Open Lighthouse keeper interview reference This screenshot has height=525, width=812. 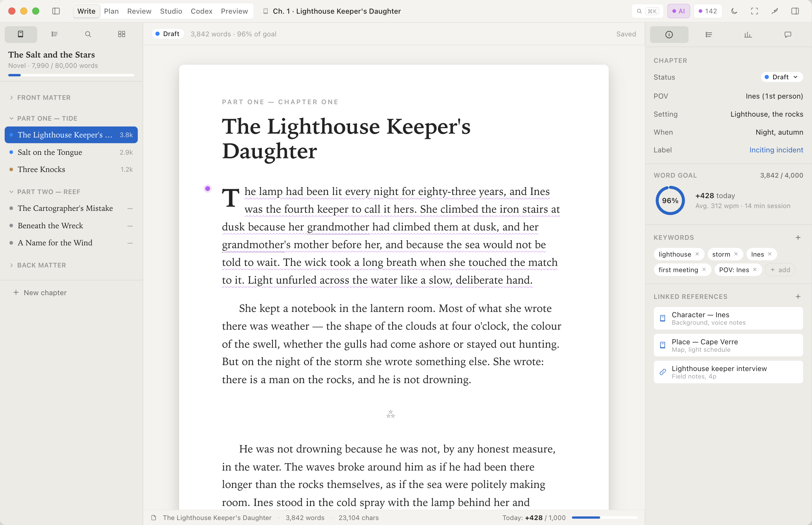tap(728, 372)
